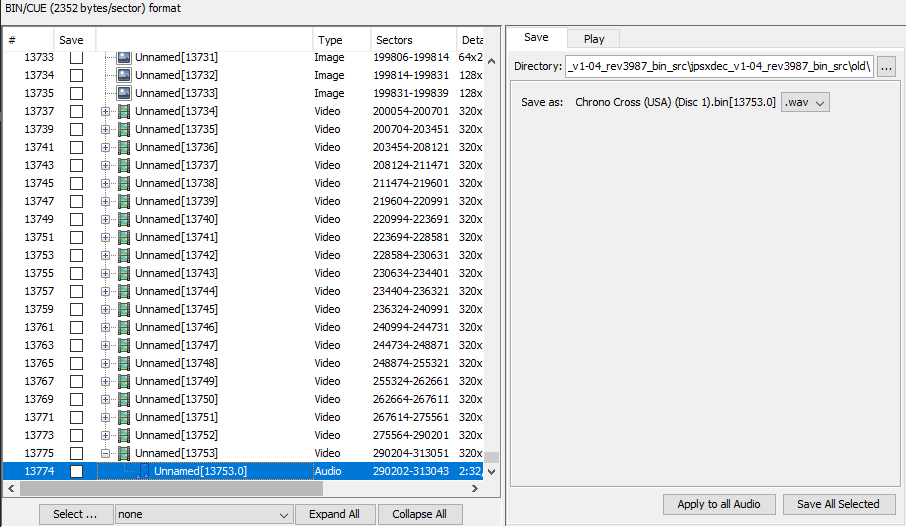Image resolution: width=906 pixels, height=527 pixels.
Task: Click the video film icon for Unnamed[13750]
Action: pyautogui.click(x=125, y=399)
